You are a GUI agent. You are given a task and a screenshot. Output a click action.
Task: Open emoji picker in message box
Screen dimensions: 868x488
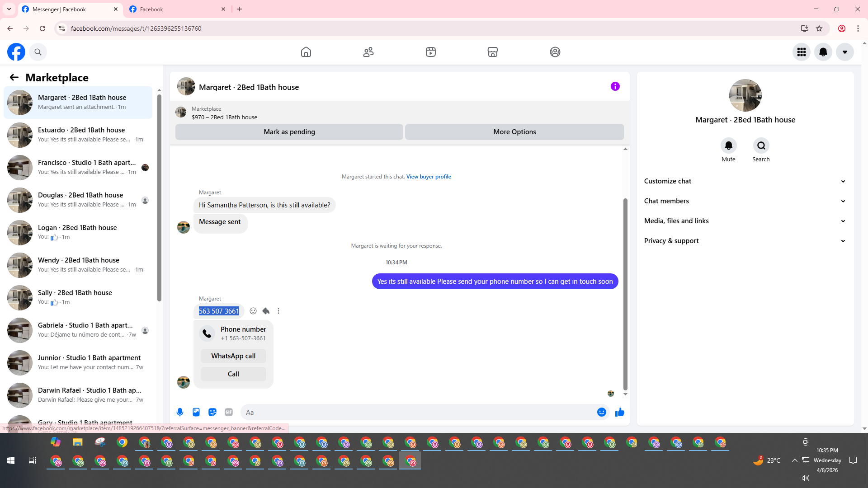[601, 412]
